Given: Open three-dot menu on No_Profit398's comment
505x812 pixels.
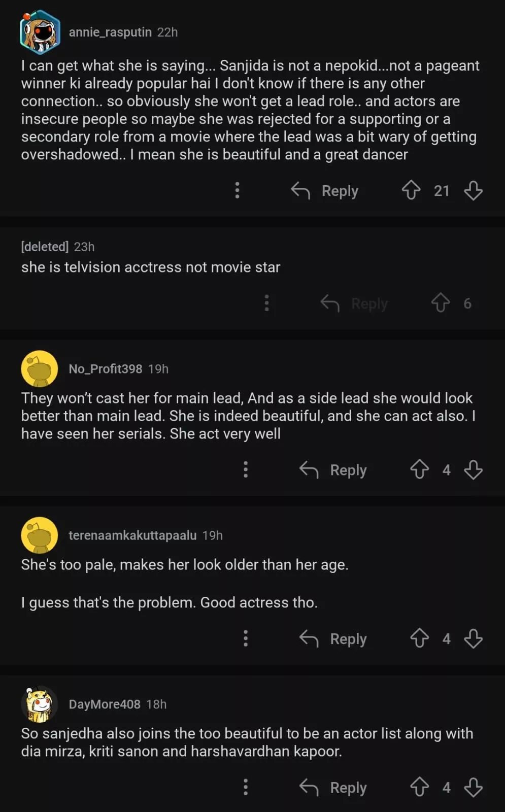Looking at the screenshot, I should [246, 470].
